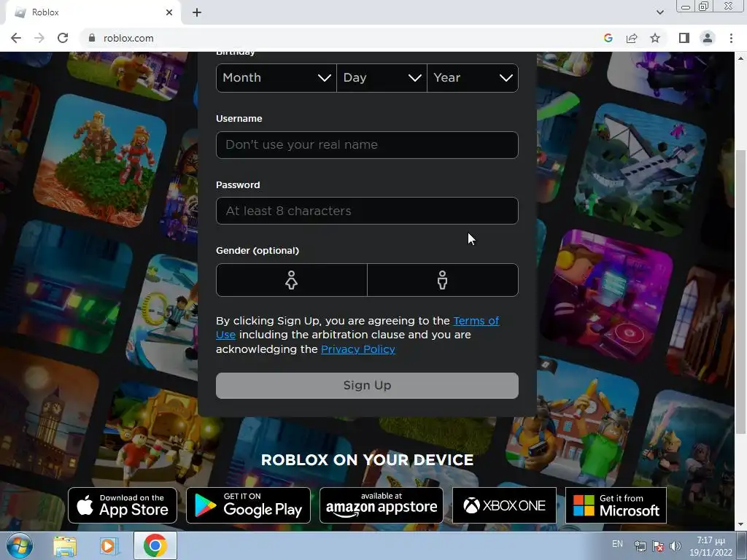
Task: Click the scrollbar up arrow
Action: (x=740, y=58)
